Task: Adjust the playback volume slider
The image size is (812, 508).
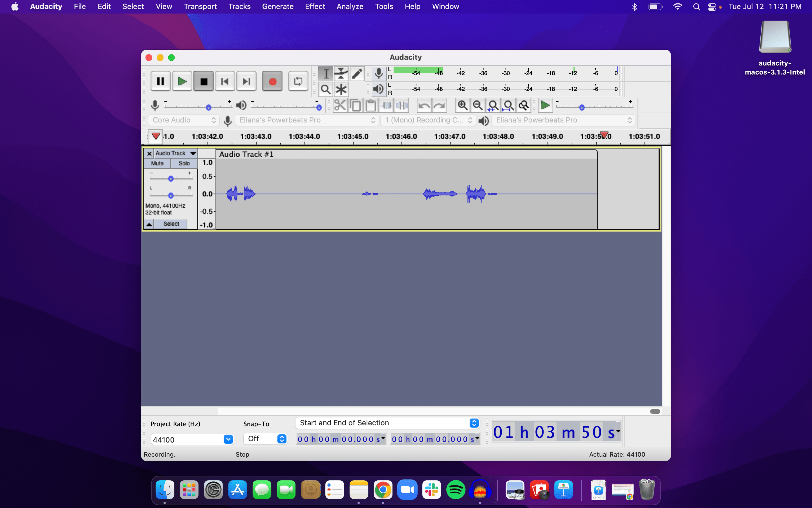Action: point(319,108)
